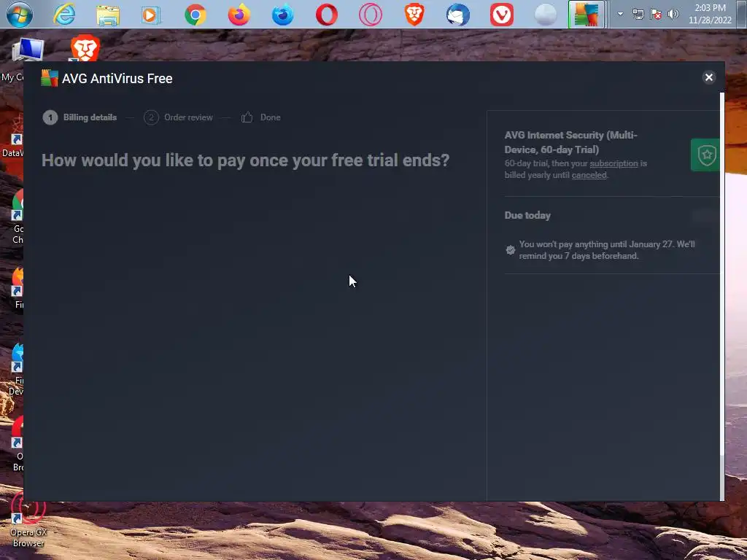Open the Windows Start menu orb

pos(20,15)
